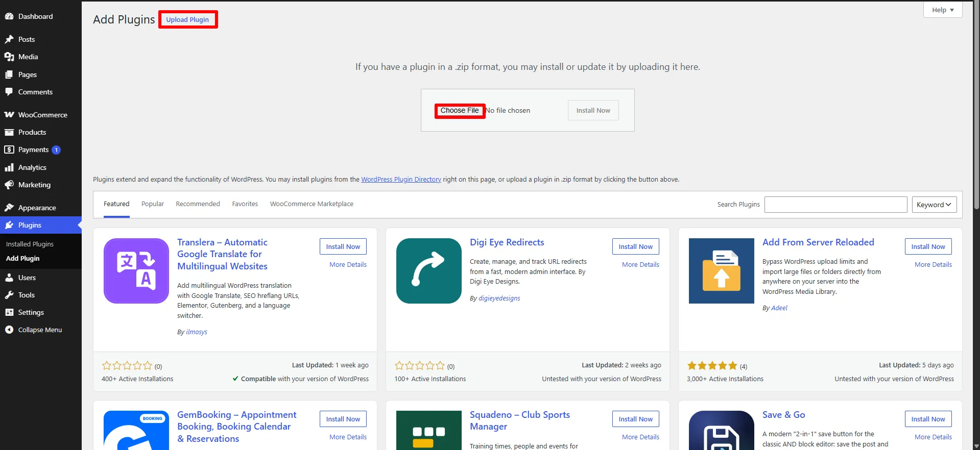View More Details for GemBooking
The width and height of the screenshot is (980, 450).
(x=348, y=437)
